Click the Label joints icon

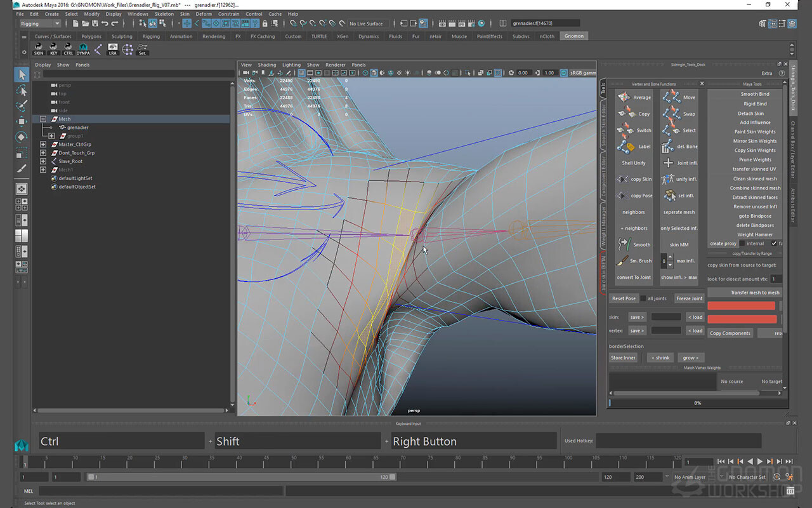click(625, 146)
